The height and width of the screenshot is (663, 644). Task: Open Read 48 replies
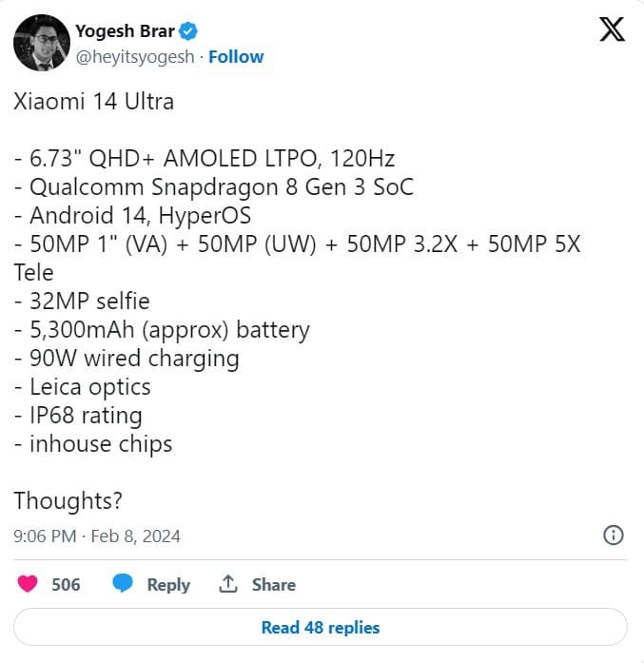tap(321, 628)
